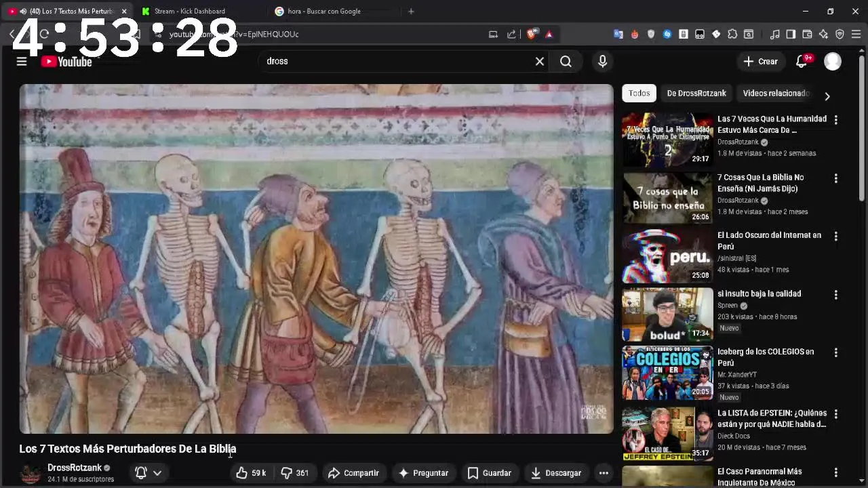The image size is (868, 488).
Task: Open options for 'si insulto baja la calidad'
Action: coord(835,295)
